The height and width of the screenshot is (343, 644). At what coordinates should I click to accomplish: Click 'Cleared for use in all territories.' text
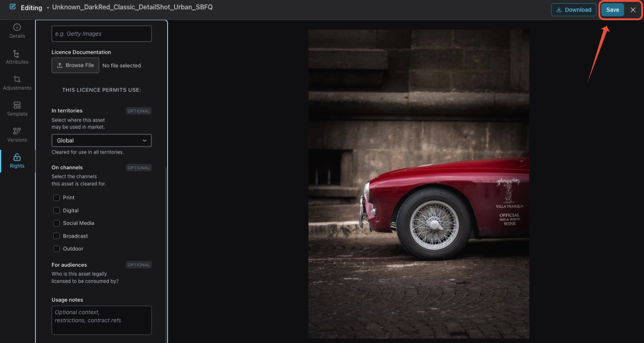click(x=87, y=152)
